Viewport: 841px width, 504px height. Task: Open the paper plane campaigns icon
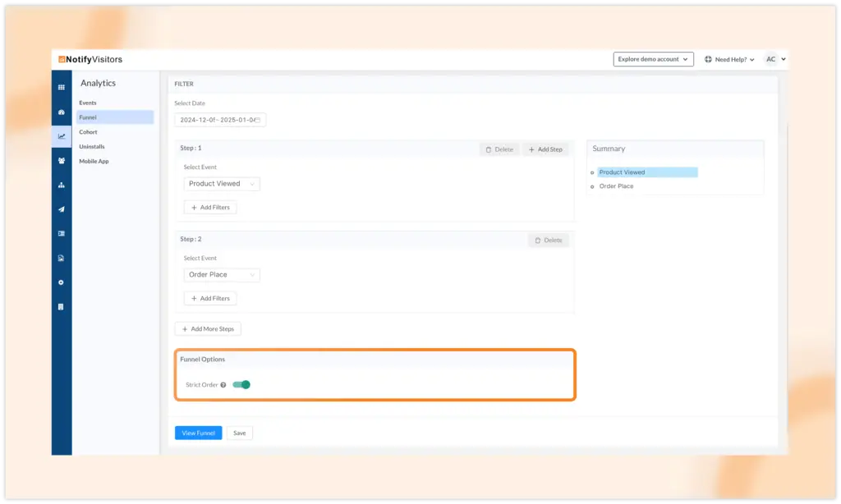pos(61,209)
